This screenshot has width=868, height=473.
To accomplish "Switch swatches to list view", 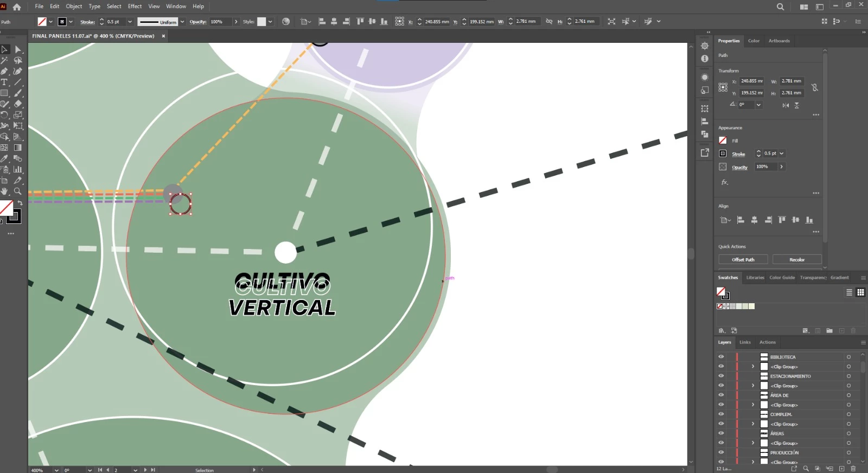I will pyautogui.click(x=849, y=292).
